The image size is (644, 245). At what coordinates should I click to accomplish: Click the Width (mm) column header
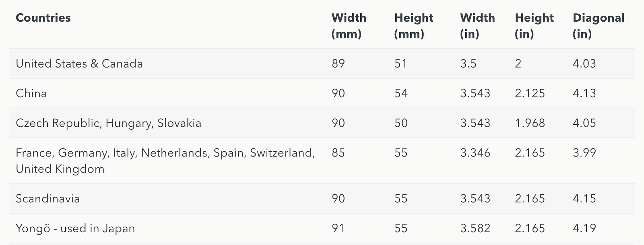pos(349,26)
